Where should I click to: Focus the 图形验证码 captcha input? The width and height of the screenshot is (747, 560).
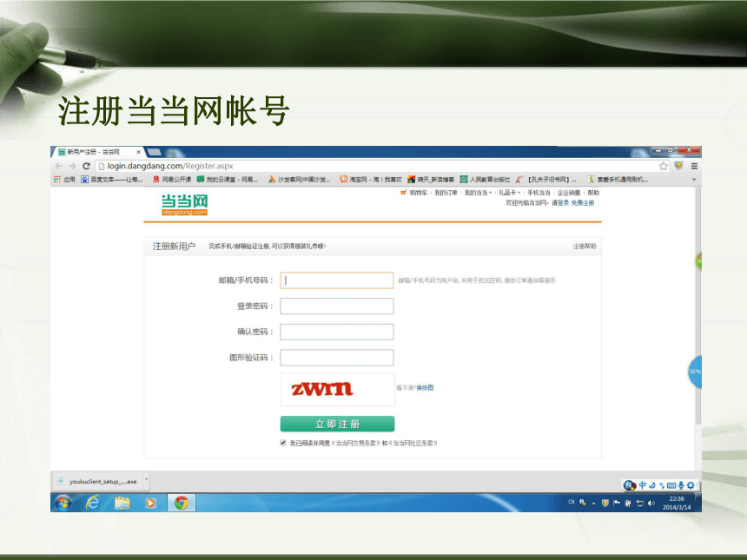pos(337,358)
